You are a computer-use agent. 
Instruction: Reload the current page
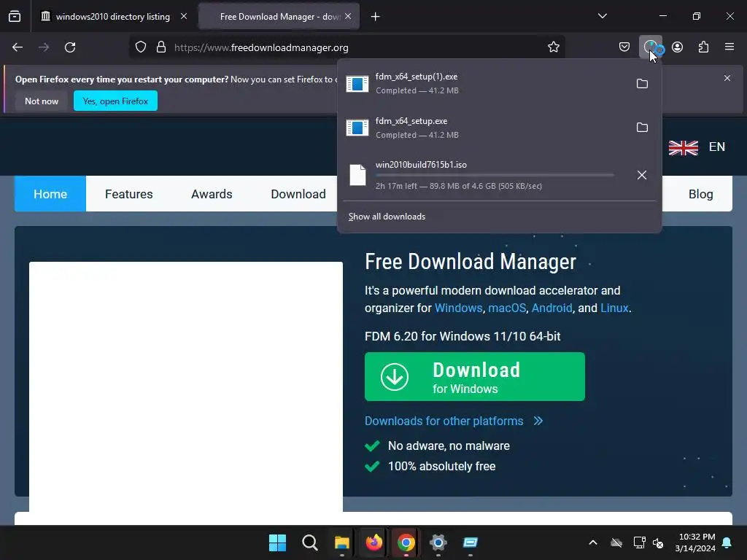point(70,47)
